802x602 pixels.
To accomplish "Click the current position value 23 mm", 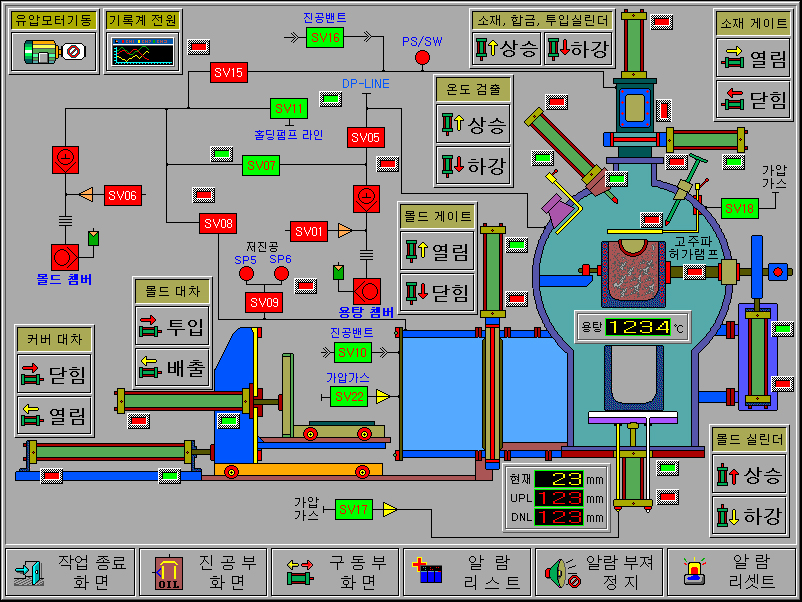I will point(559,479).
